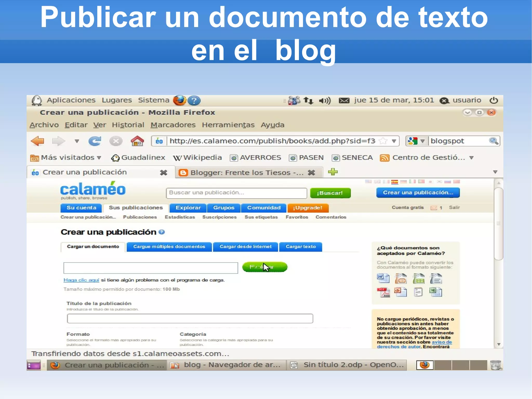Open the home page icon
This screenshot has width=532, height=399.
(137, 141)
